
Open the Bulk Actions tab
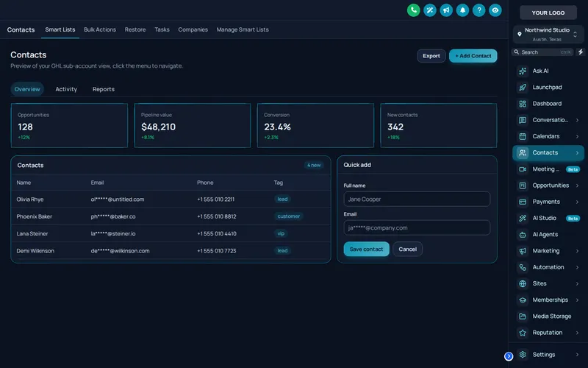click(100, 29)
